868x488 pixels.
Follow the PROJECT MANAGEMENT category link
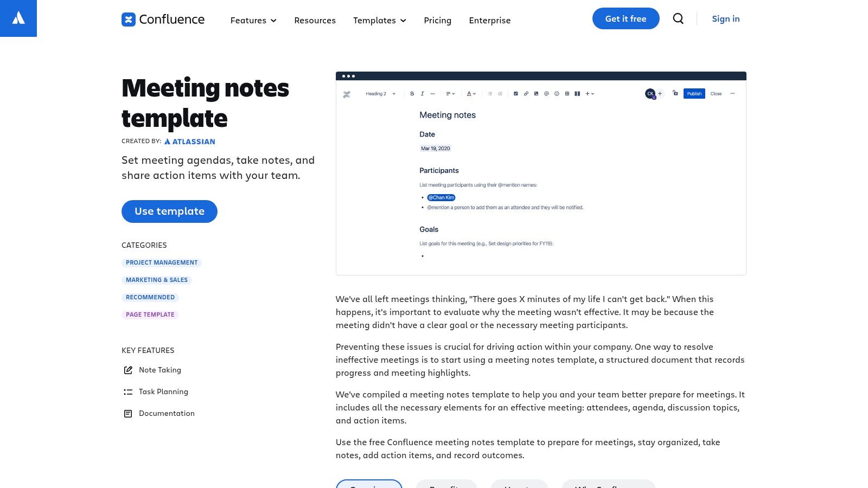coord(161,262)
